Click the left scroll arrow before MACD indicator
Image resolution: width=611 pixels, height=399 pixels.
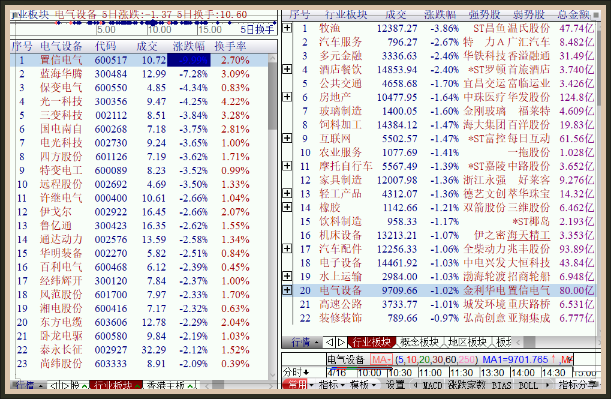(415, 385)
